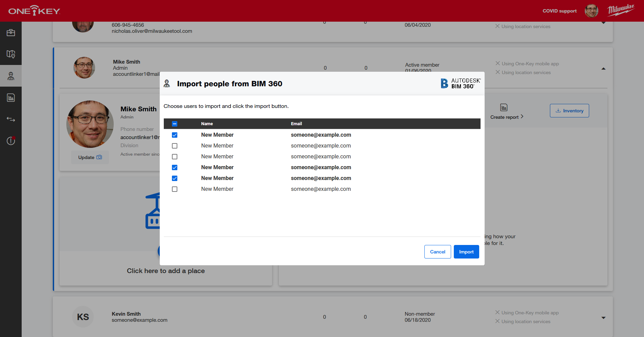The image size is (644, 337).
Task: Select the People icon in sidebar
Action: (11, 76)
